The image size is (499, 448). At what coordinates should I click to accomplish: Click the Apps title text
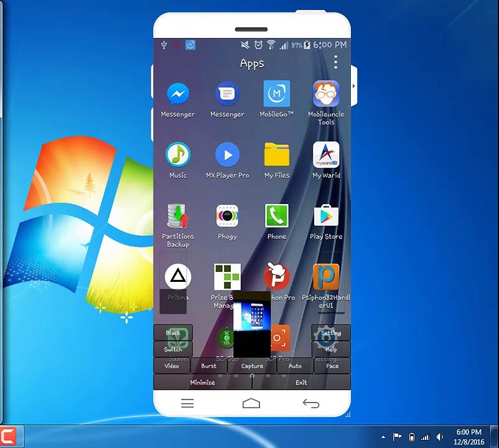coord(252,63)
